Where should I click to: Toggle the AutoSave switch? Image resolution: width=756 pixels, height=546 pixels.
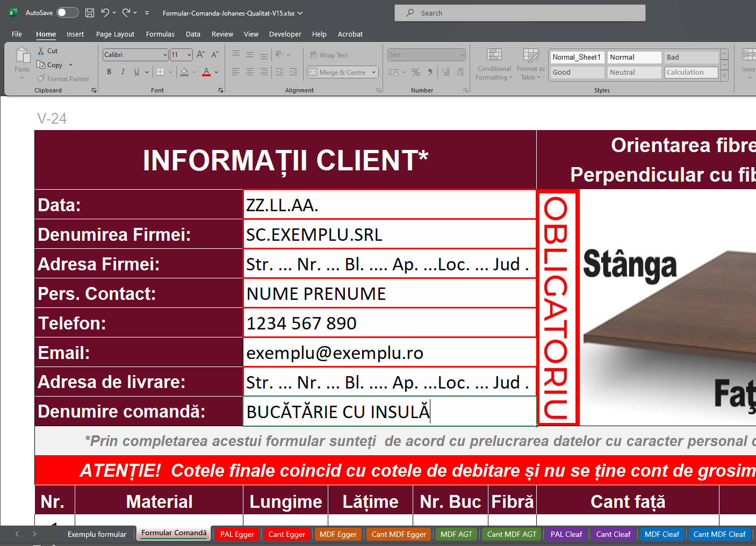(68, 13)
